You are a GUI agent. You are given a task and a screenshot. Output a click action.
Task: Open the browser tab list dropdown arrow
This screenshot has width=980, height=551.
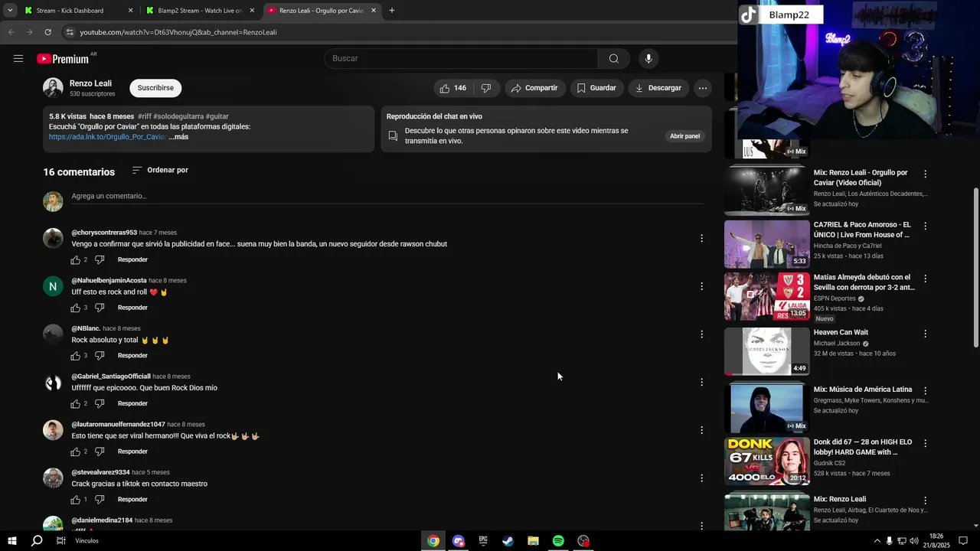tap(9, 11)
